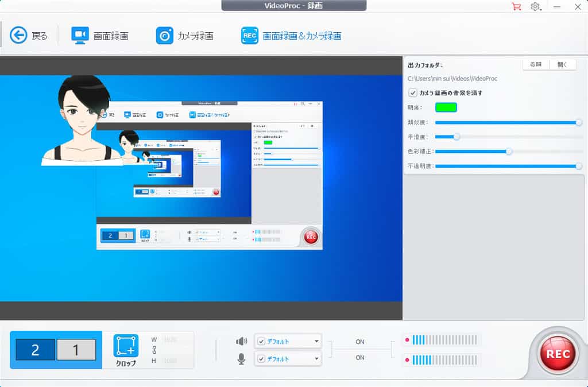Click the 開く open folder button
The width and height of the screenshot is (588, 387).
562,65
